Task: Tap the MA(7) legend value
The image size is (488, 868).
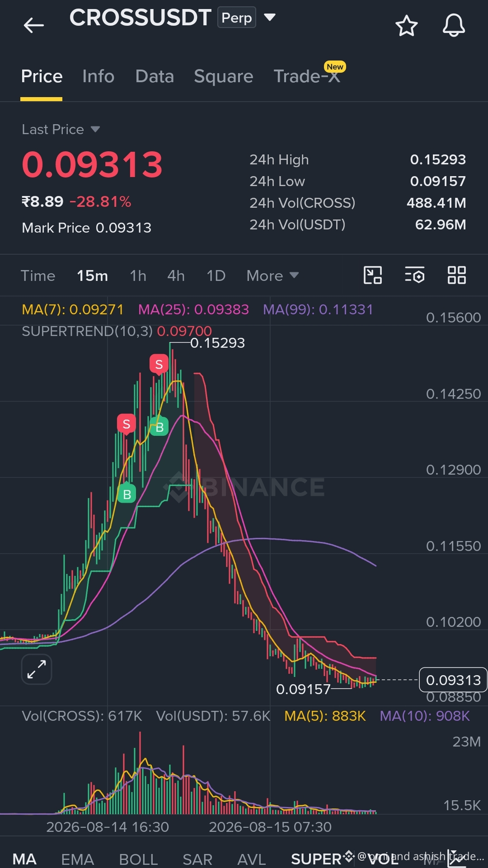Action: tap(73, 309)
